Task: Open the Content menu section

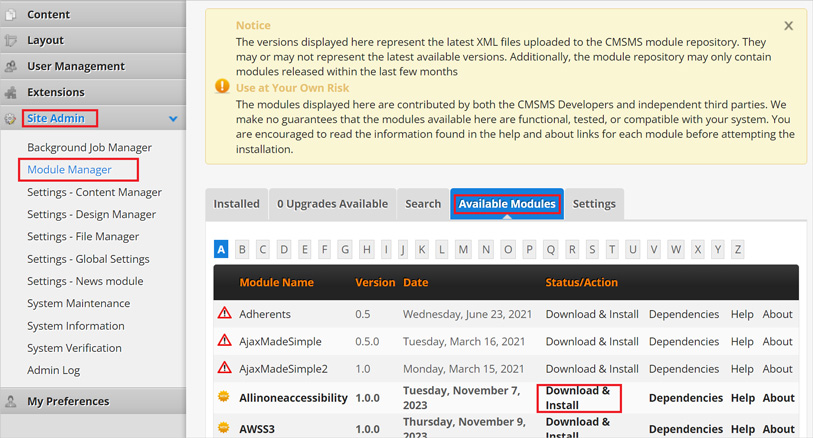Action: (48, 15)
